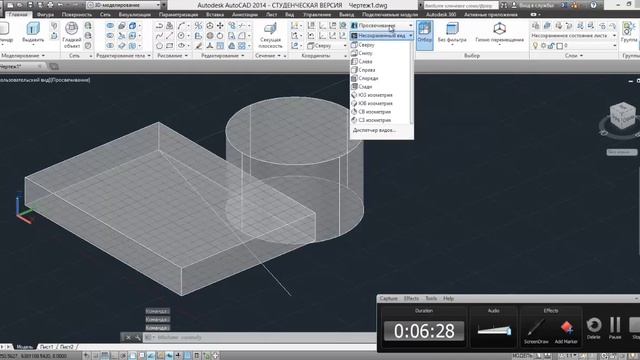The width and height of the screenshot is (640, 360).
Task: Select the Rectangle drawing tool
Action: tap(170, 46)
